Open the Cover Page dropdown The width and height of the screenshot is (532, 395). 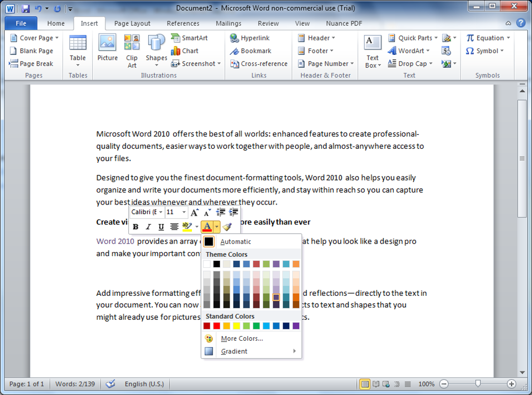point(34,38)
